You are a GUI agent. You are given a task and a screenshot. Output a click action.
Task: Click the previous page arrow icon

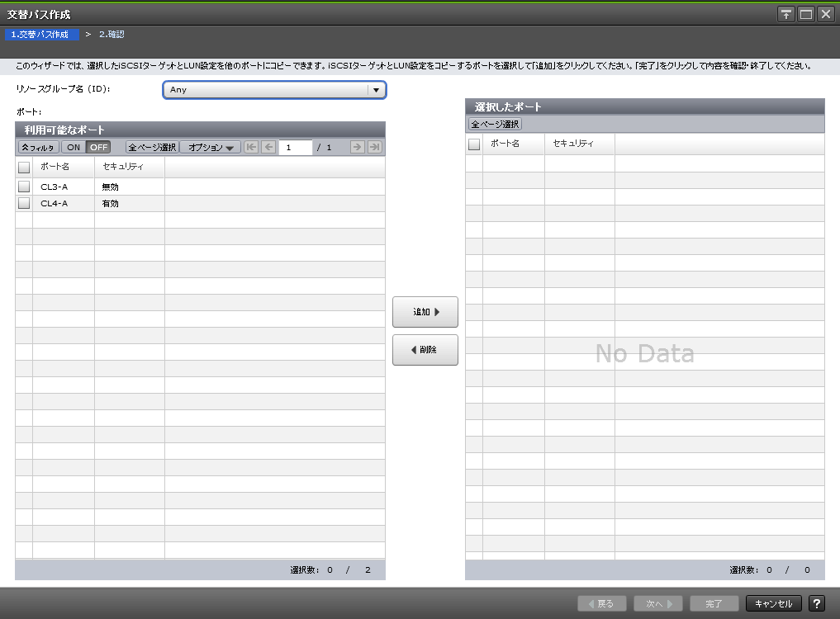click(x=268, y=147)
